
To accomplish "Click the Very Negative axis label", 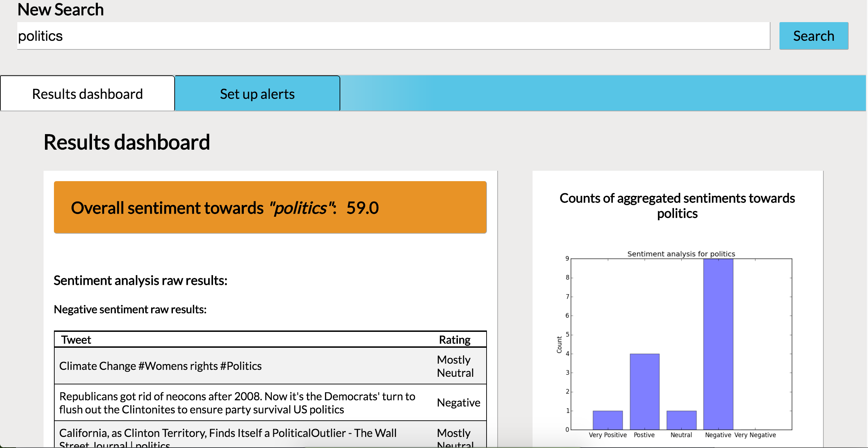I will coord(755,435).
